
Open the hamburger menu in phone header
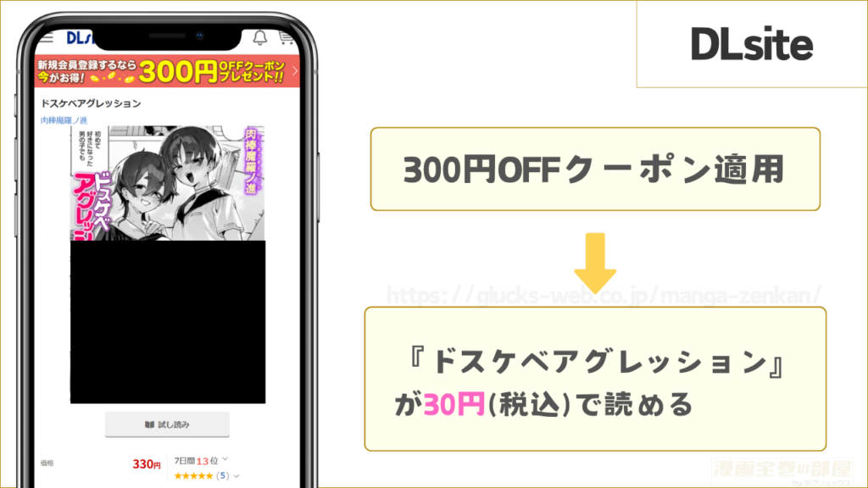[x=46, y=37]
